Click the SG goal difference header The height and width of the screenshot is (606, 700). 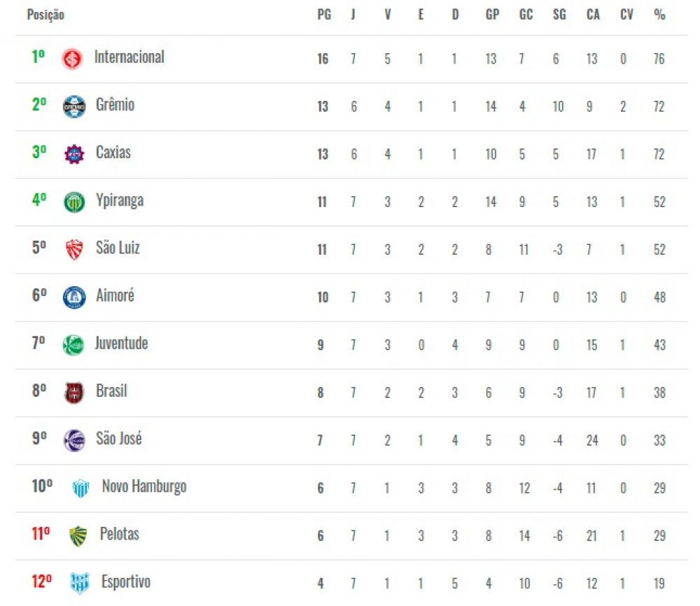tap(559, 15)
